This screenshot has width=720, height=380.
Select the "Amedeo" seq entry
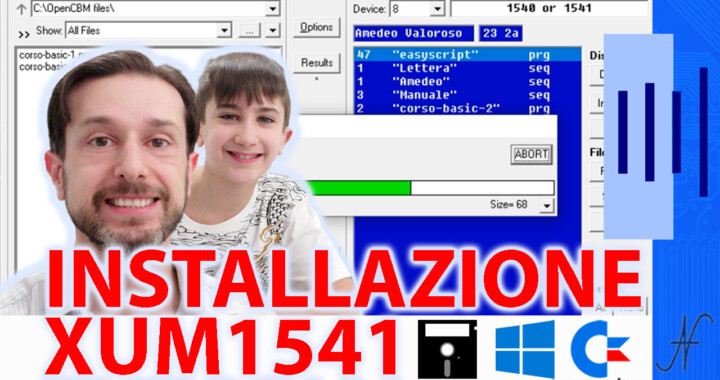tap(467, 82)
